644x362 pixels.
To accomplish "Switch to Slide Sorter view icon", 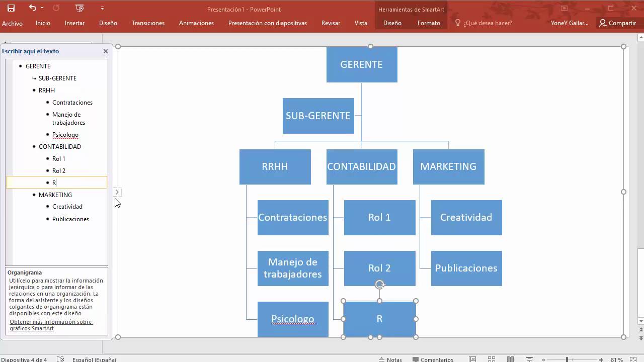I will coord(492,359).
